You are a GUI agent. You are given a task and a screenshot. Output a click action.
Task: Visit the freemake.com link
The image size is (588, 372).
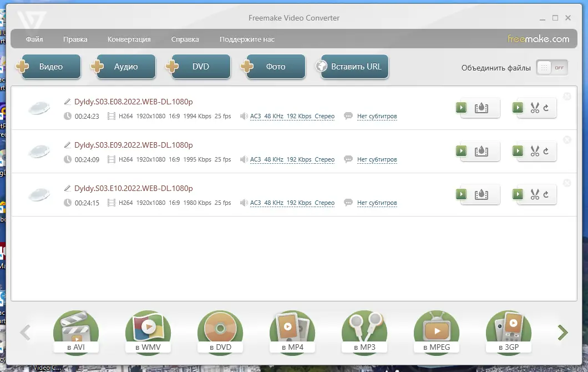click(x=538, y=39)
